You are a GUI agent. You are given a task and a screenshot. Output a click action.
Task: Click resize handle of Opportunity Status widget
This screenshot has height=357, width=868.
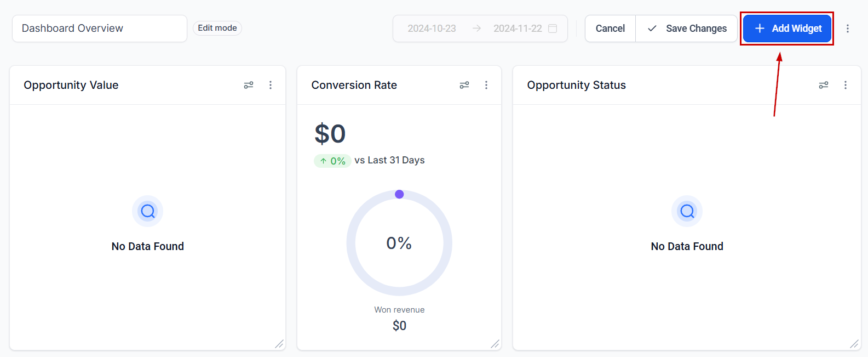tap(854, 344)
